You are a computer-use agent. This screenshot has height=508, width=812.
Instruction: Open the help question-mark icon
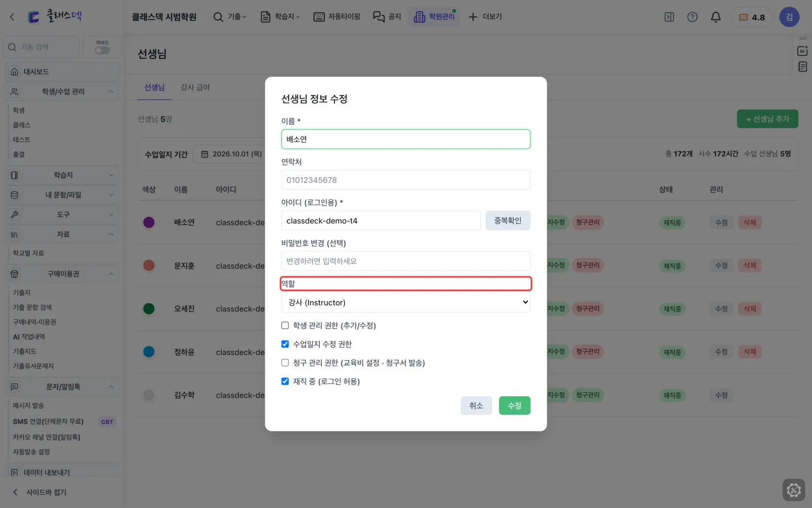(x=692, y=17)
